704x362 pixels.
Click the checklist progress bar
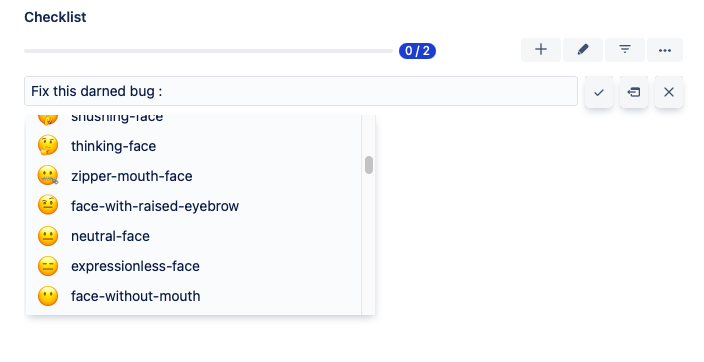(x=208, y=51)
